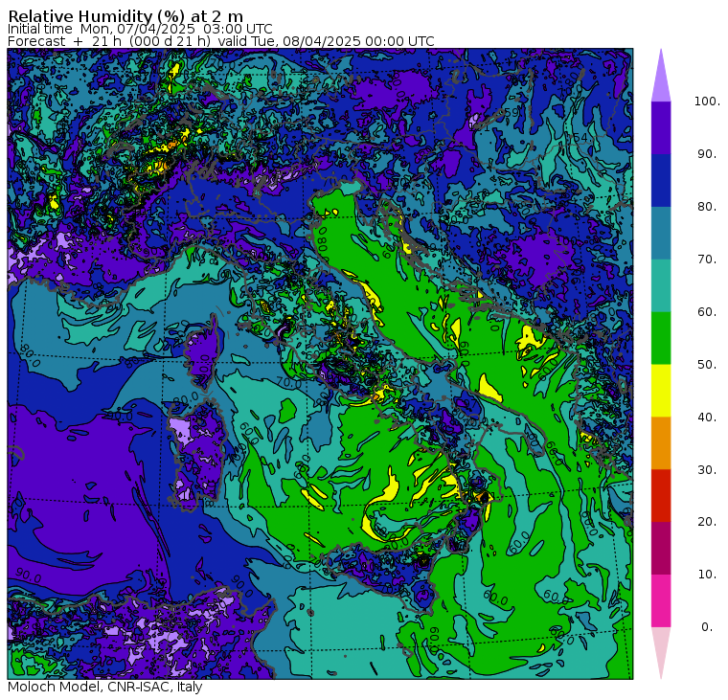Click the "50." legend label
Screen dimensions: 728x700
[707, 365]
